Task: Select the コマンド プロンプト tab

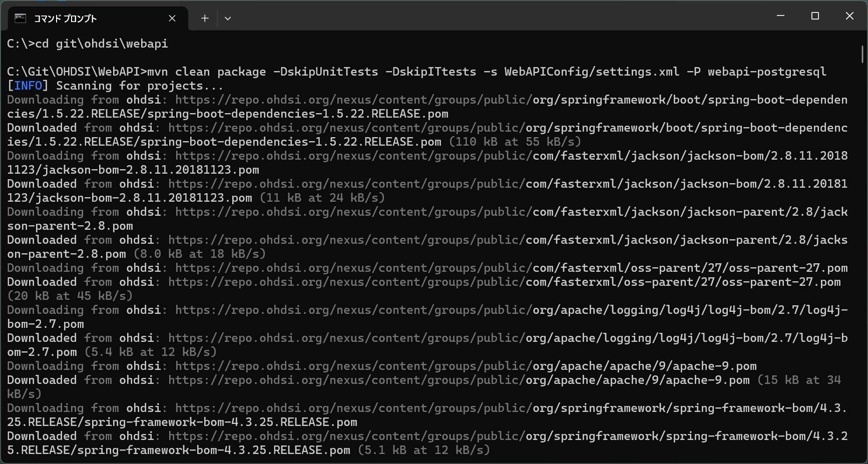Action: [98, 19]
